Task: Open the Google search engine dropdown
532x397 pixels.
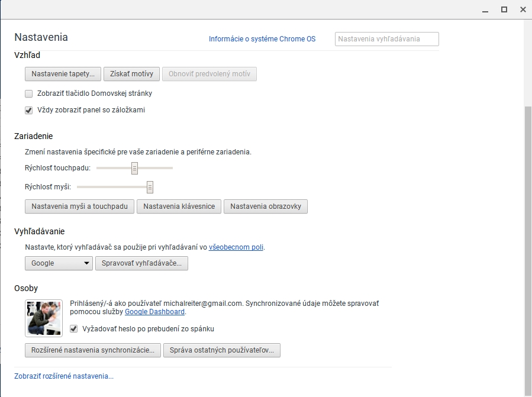Action: (59, 263)
